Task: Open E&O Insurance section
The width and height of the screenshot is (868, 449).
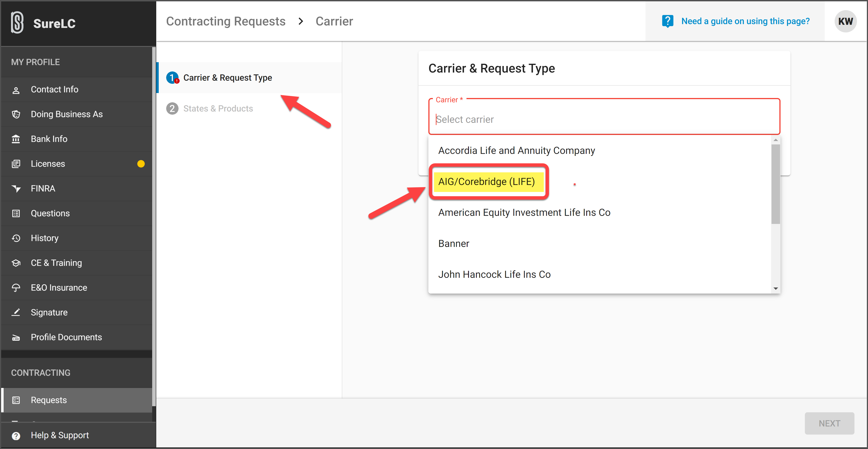Action: 77,288
